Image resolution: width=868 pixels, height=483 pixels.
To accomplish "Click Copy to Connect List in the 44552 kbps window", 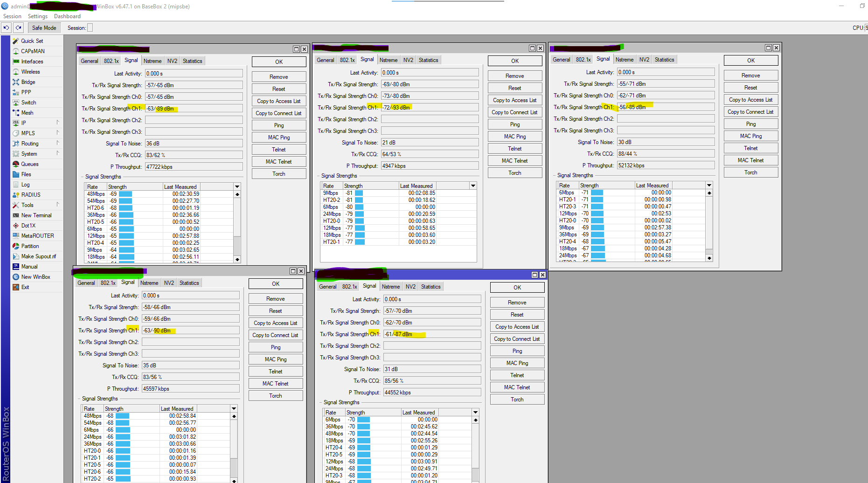I will (x=517, y=339).
